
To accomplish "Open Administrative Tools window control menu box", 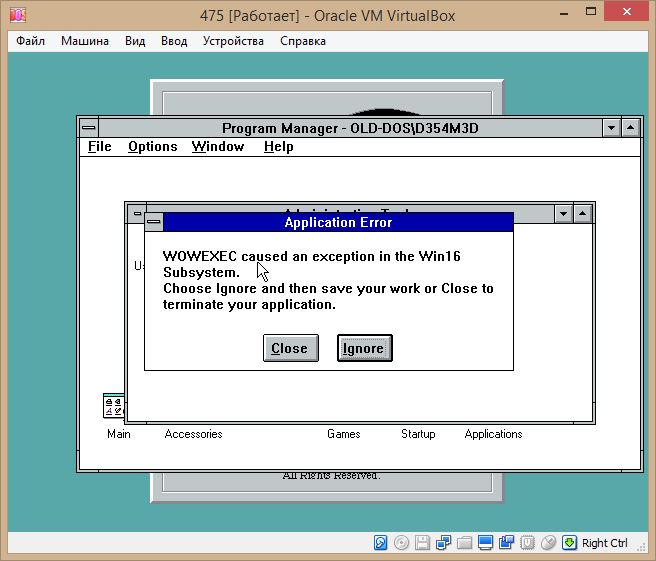I will click(x=137, y=213).
